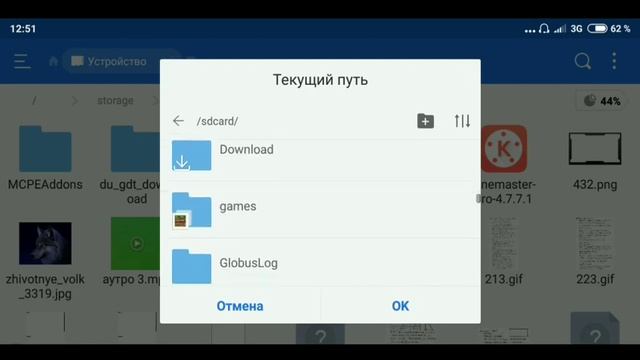Click the root slash breadcrumb
Screen dimensions: 640x360
point(34,100)
